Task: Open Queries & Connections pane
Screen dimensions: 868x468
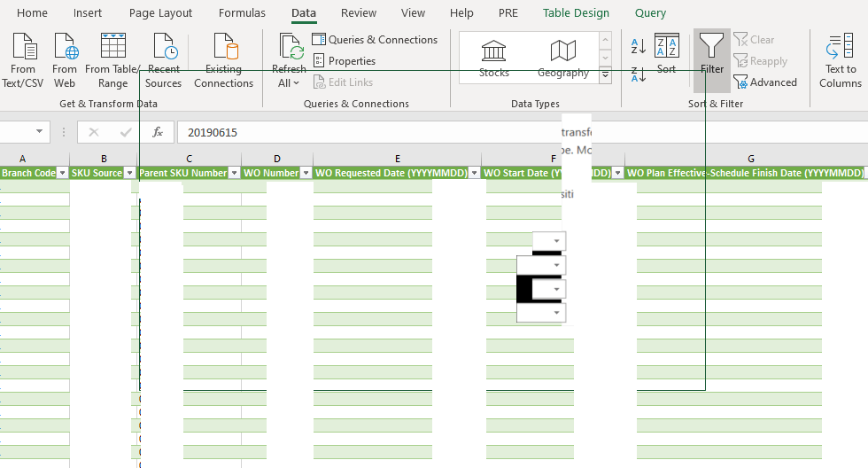Action: [x=375, y=39]
